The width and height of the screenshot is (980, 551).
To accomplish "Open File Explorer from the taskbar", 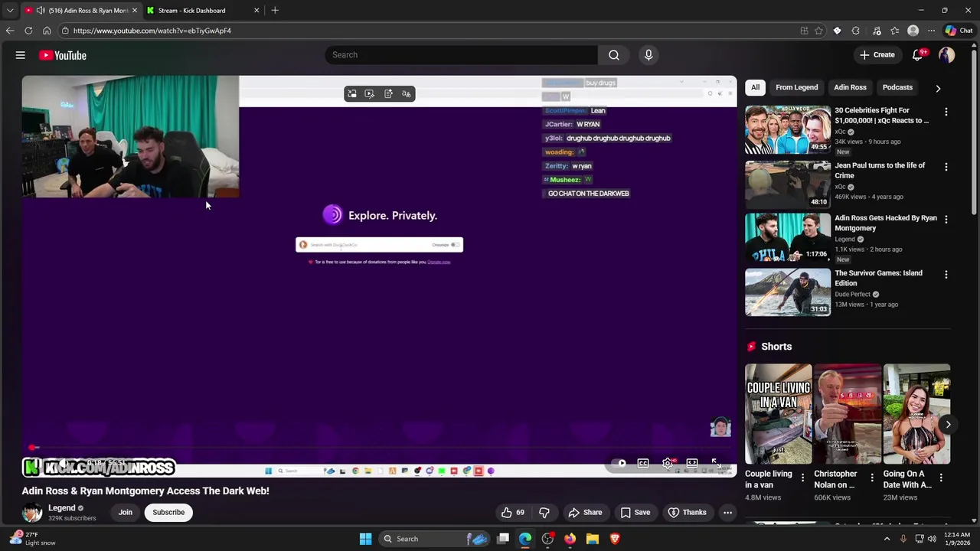I will point(592,539).
